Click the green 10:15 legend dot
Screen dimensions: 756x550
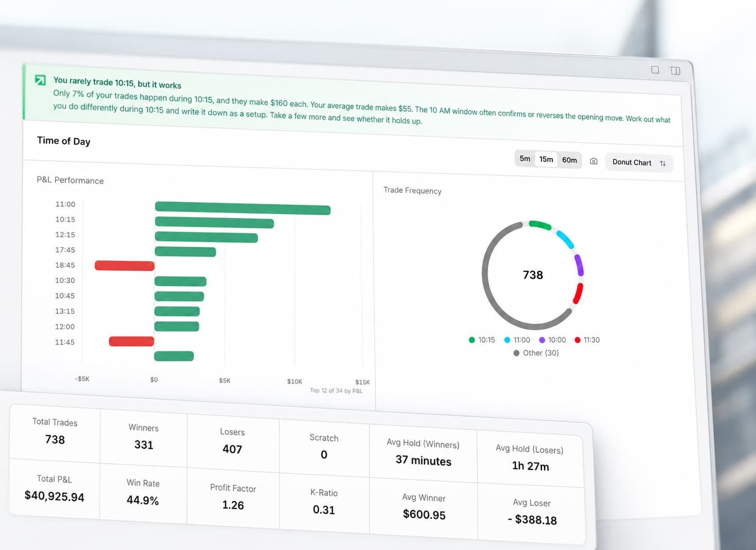click(472, 340)
